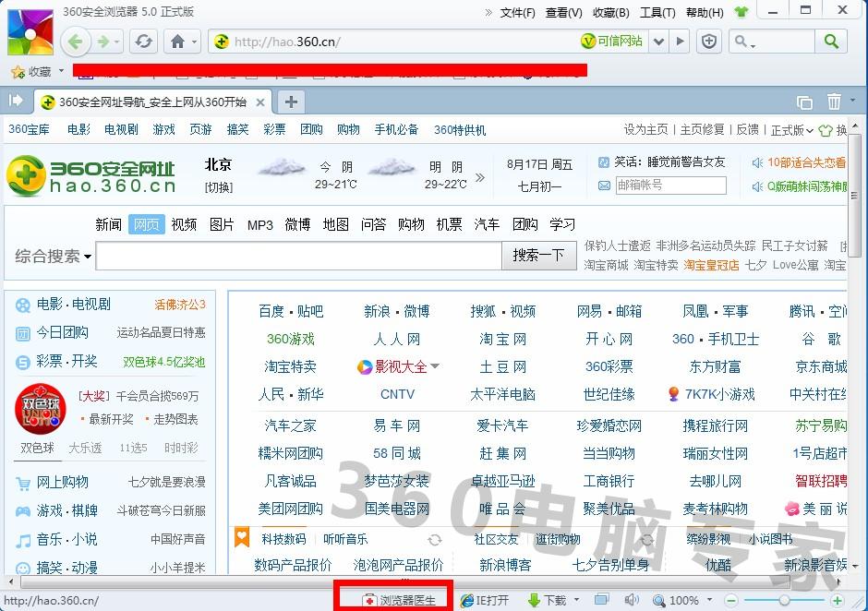Click the address bar URL field
This screenshot has width=868, height=611.
(x=393, y=42)
